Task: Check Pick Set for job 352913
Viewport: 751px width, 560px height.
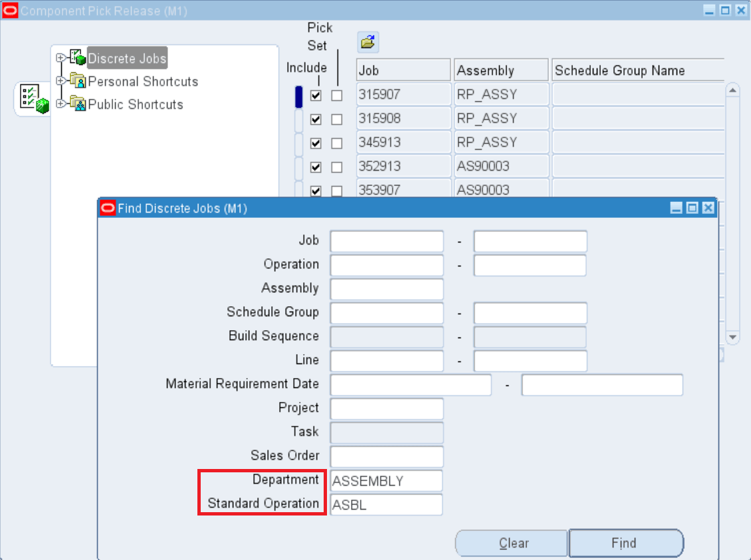Action: 337,167
